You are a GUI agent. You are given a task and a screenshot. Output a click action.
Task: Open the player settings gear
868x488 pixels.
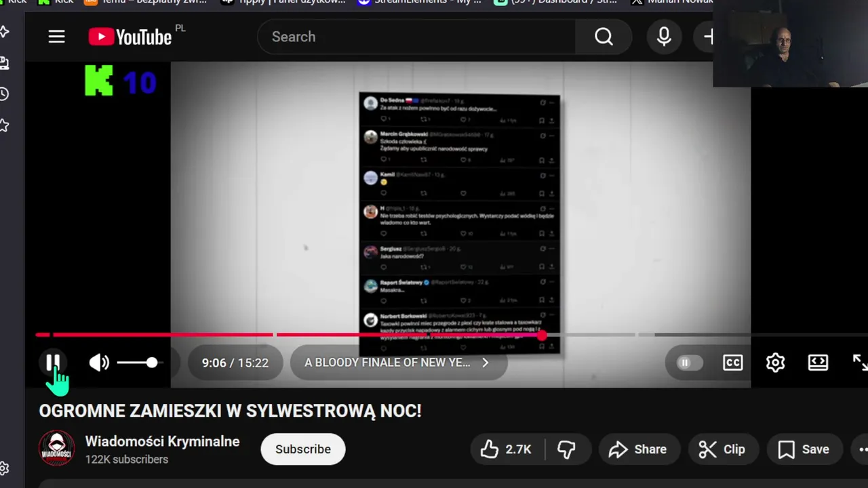[x=775, y=363]
